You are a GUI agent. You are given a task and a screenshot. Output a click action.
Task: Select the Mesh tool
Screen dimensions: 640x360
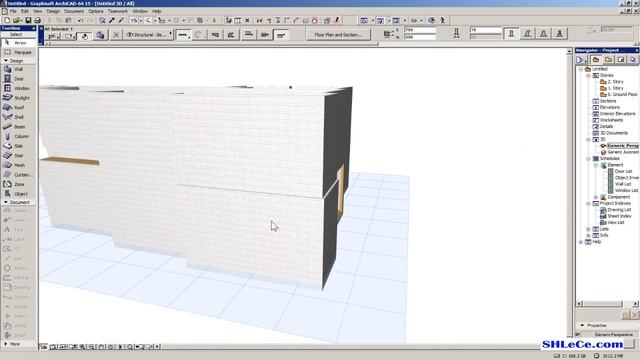coord(18,165)
